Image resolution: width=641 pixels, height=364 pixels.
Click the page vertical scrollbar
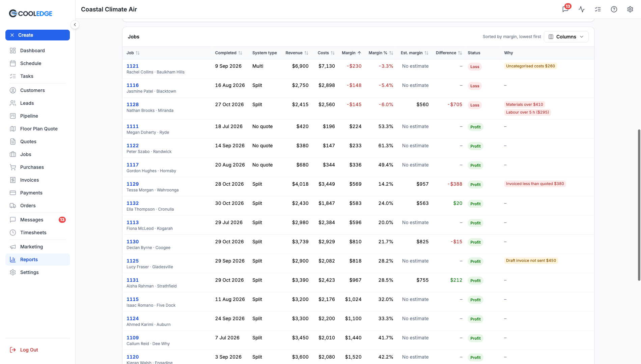[639, 205]
